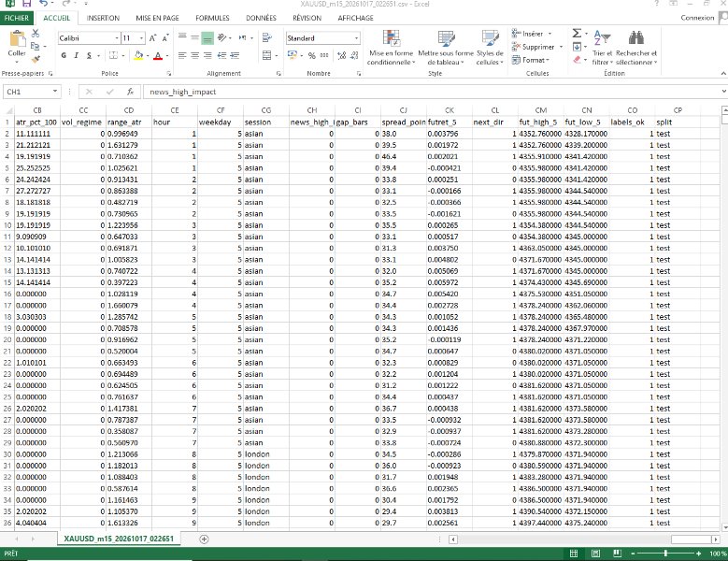Screen dimensions: 728x561
Task: Align text right
Action: click(x=207, y=55)
